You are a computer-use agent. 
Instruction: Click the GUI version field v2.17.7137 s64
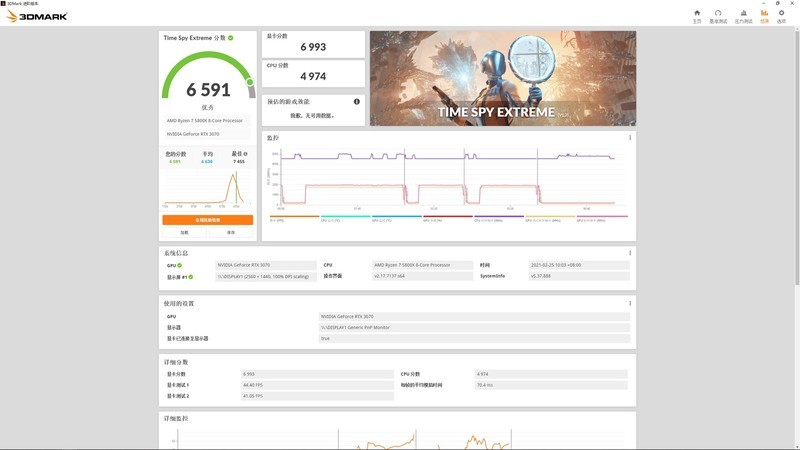pyautogui.click(x=422, y=276)
